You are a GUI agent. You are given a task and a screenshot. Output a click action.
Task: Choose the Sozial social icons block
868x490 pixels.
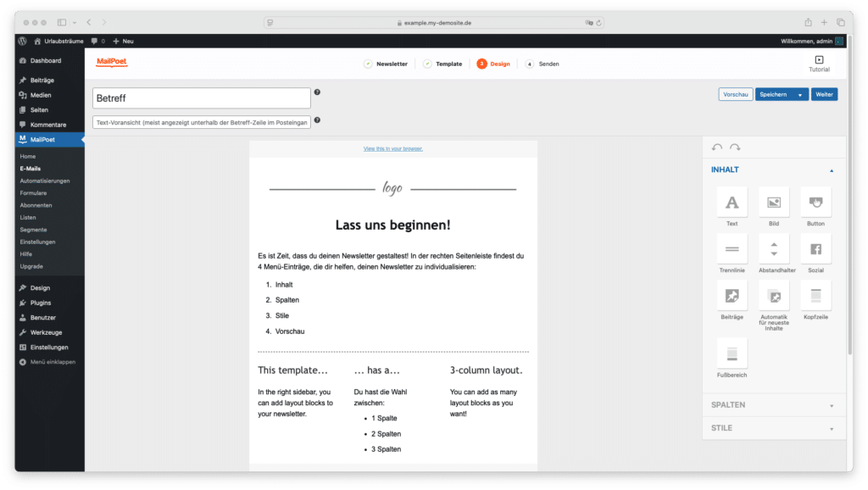(815, 249)
